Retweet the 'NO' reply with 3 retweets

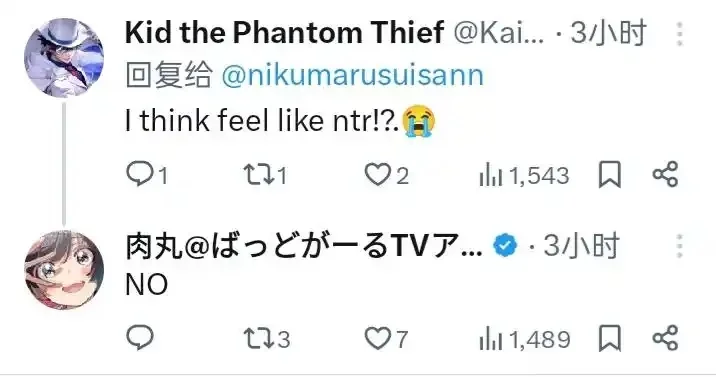click(267, 339)
